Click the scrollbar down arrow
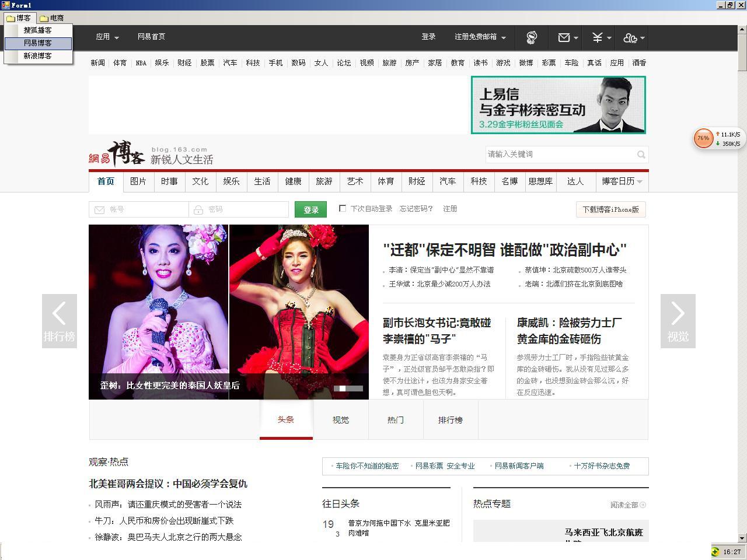The width and height of the screenshot is (747, 560). pyautogui.click(x=742, y=538)
